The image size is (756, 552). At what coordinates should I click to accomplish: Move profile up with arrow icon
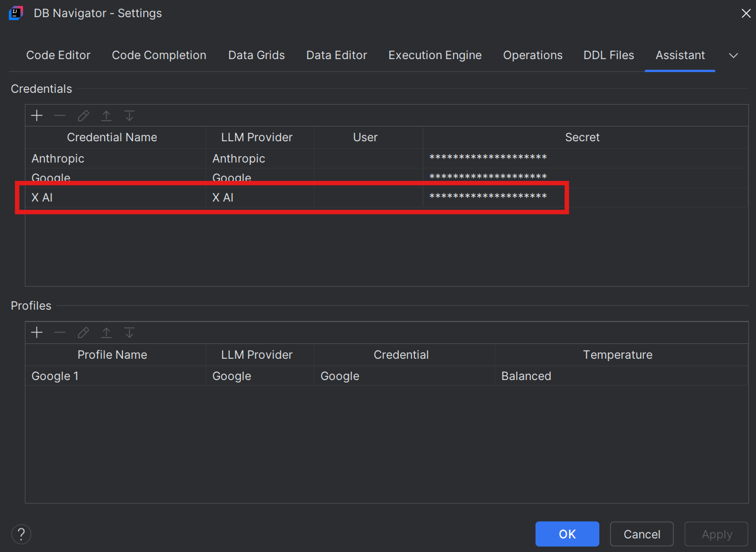pos(106,333)
